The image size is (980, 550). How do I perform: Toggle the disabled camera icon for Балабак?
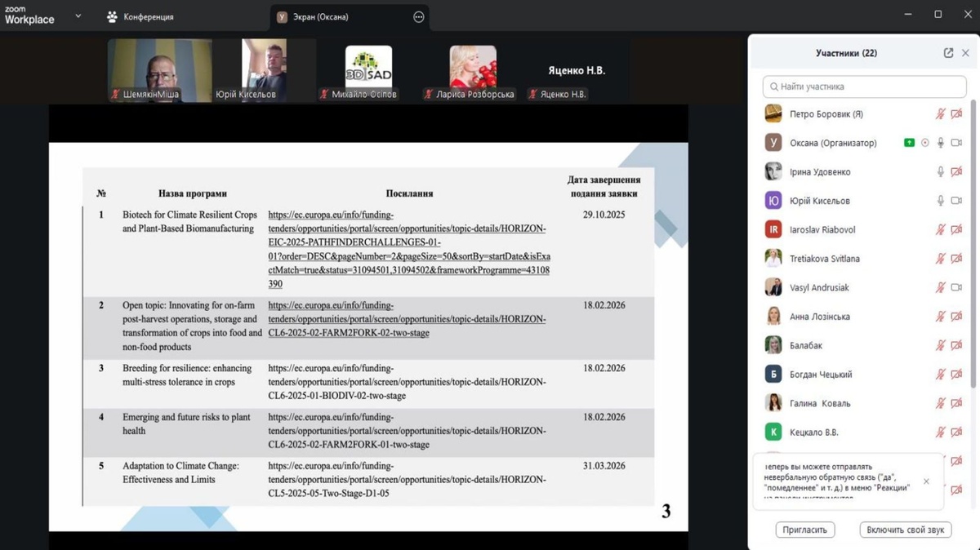[x=956, y=346]
